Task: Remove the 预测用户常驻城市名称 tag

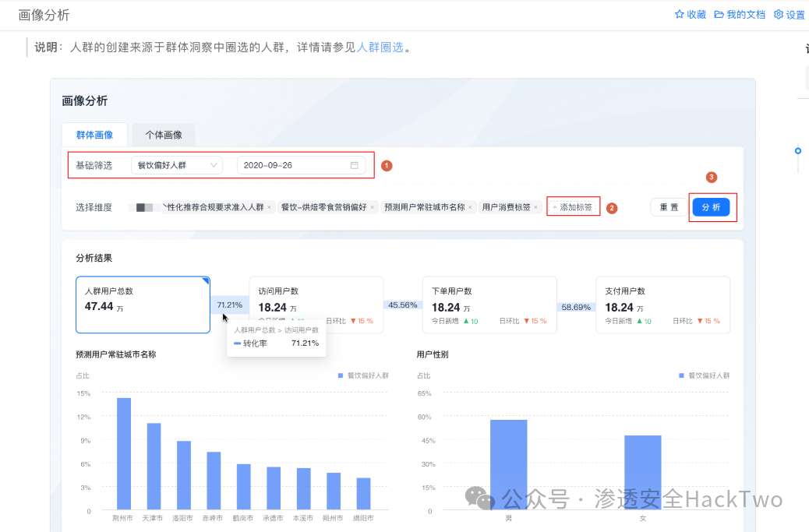Action: coord(471,207)
